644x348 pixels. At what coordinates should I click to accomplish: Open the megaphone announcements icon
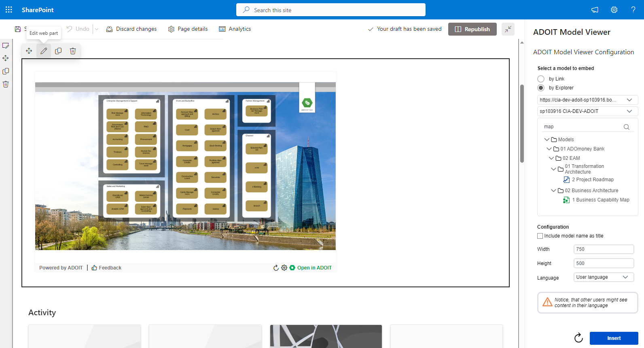(595, 10)
